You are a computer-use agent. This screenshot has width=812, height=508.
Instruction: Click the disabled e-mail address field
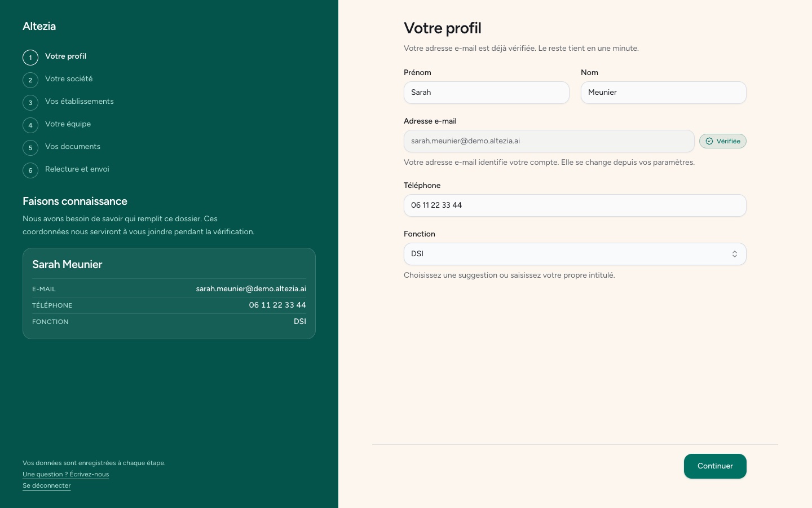pyautogui.click(x=549, y=141)
